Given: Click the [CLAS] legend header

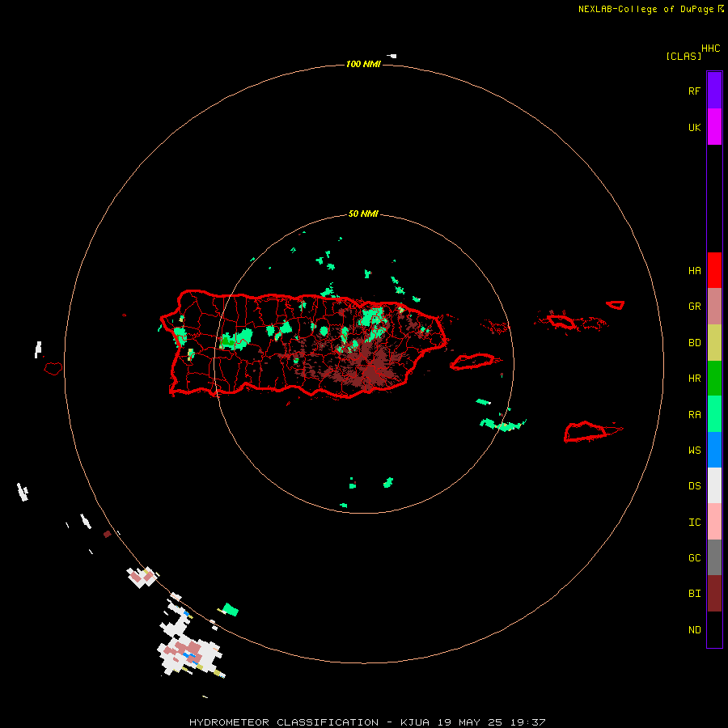Looking at the screenshot, I should [684, 56].
